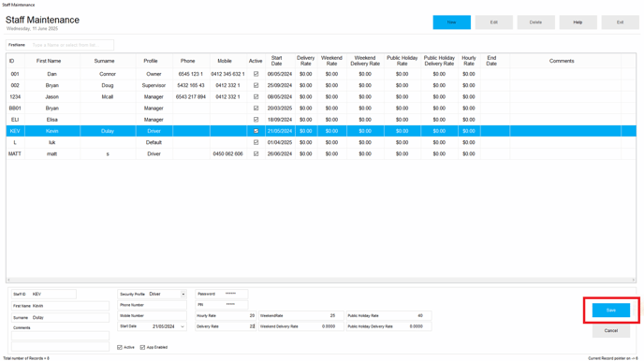Toggle Active checkbox in MATT row
Viewport: 644px width, 361px height.
256,153
